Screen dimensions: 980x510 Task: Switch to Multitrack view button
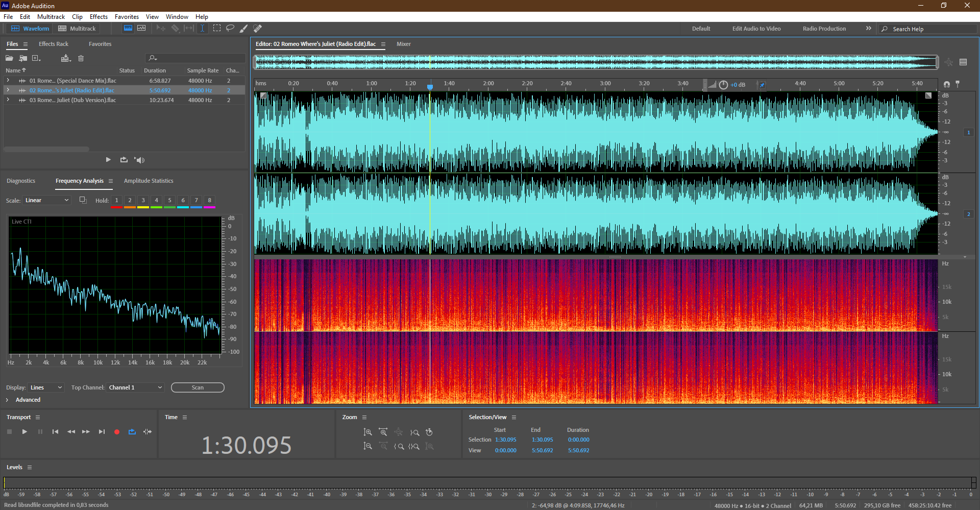point(77,29)
